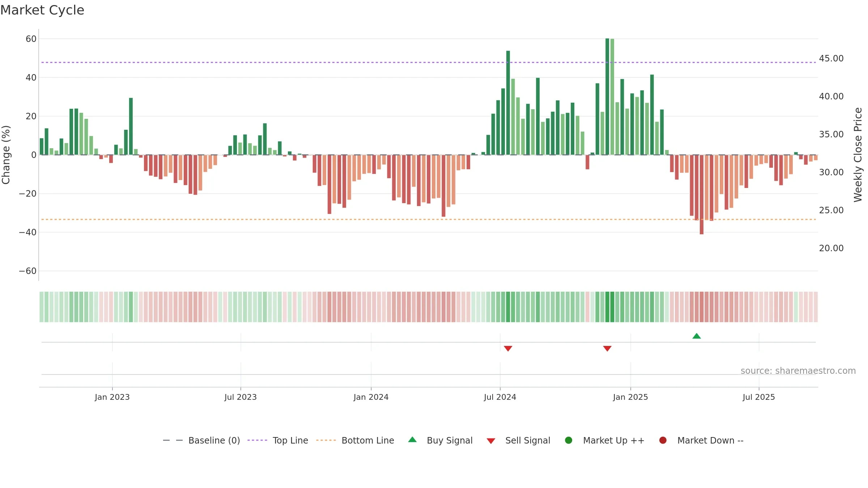The width and height of the screenshot is (868, 488).
Task: Click the 40 value on change axis
Action: [x=31, y=78]
